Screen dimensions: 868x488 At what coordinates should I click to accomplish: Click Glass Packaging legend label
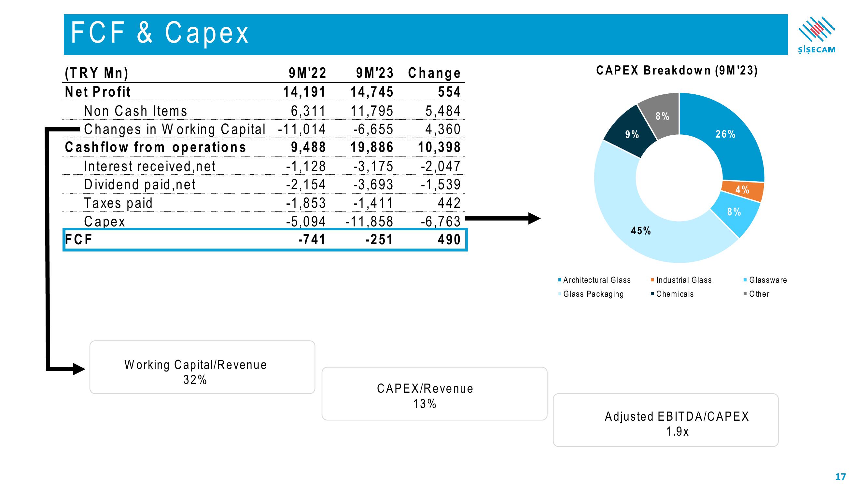594,294
